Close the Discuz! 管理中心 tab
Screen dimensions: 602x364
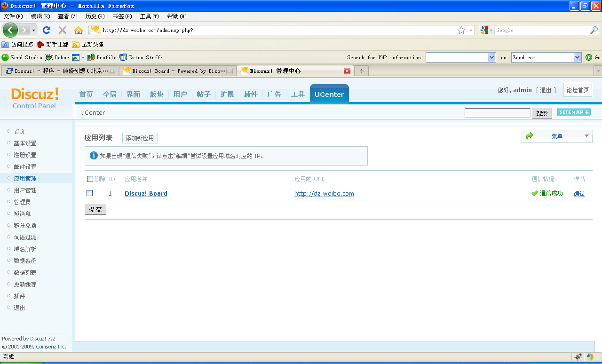347,71
